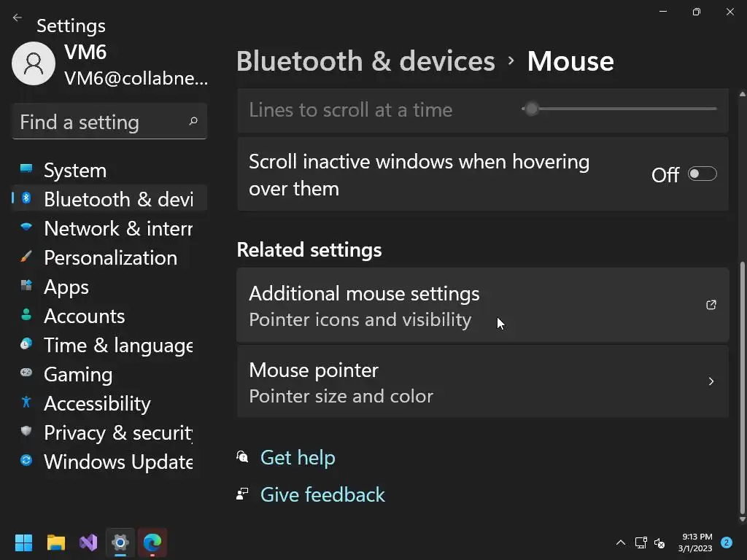Viewport: 747px width, 560px height.
Task: Go to Personalization settings
Action: click(110, 257)
